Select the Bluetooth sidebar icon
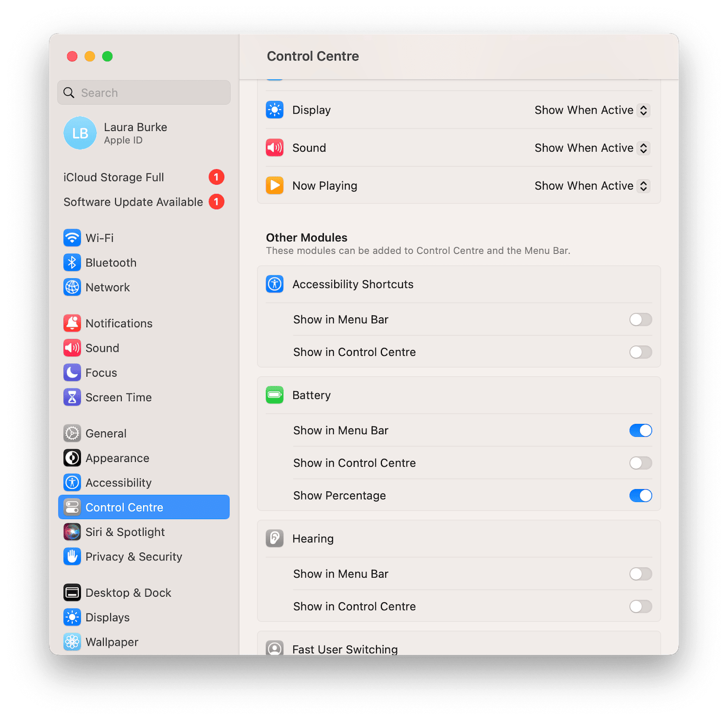The width and height of the screenshot is (728, 720). click(x=72, y=262)
